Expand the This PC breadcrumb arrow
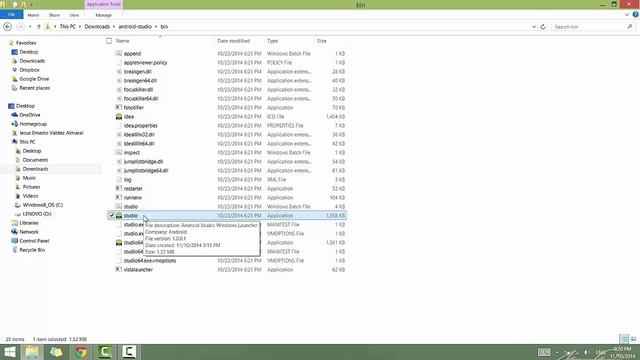640x360 pixels. pos(80,27)
